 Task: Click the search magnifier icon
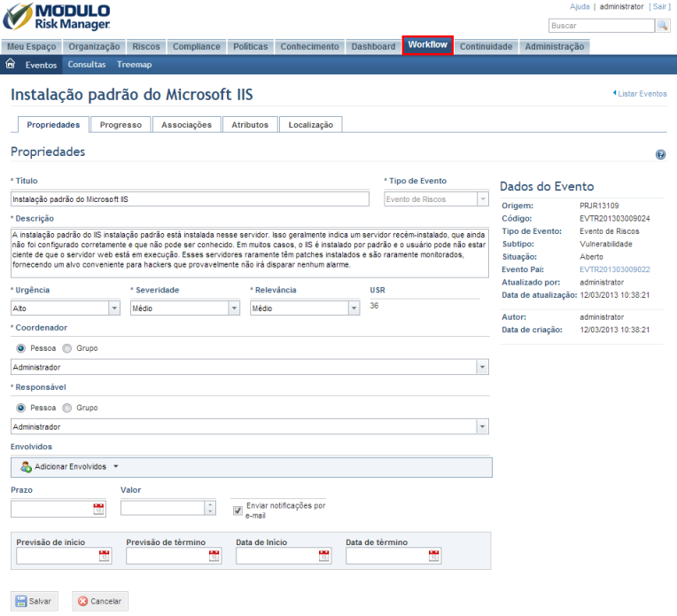click(x=662, y=26)
